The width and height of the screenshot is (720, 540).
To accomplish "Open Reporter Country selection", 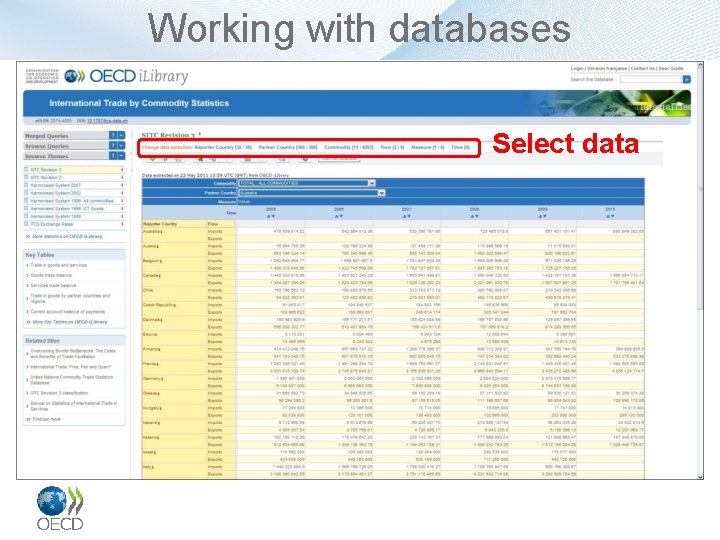I will pyautogui.click(x=223, y=147).
